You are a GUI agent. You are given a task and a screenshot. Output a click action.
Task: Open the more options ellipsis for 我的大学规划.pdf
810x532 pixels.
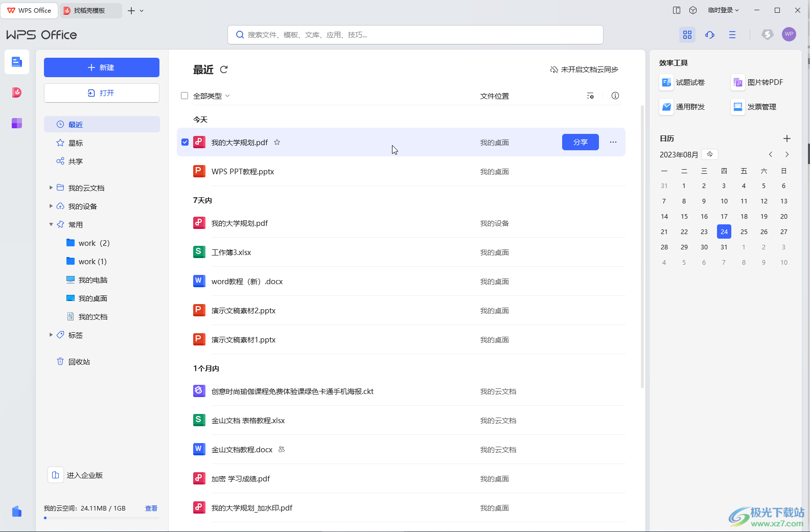(613, 142)
